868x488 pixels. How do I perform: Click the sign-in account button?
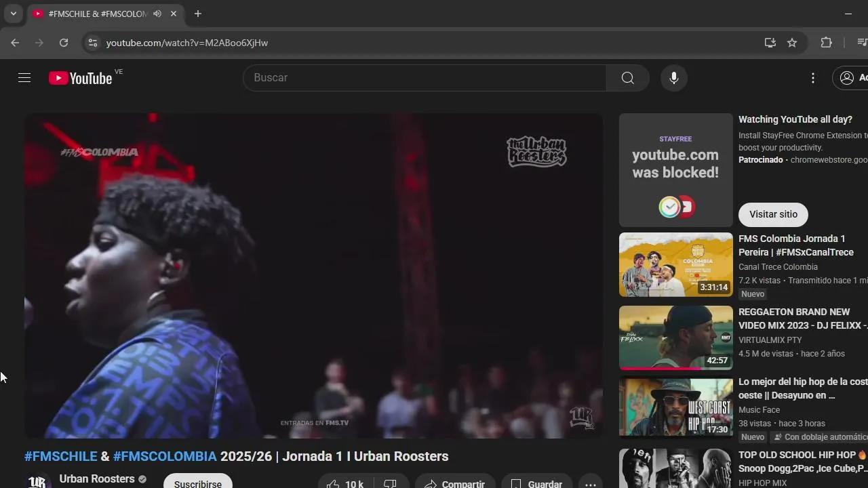coord(851,78)
